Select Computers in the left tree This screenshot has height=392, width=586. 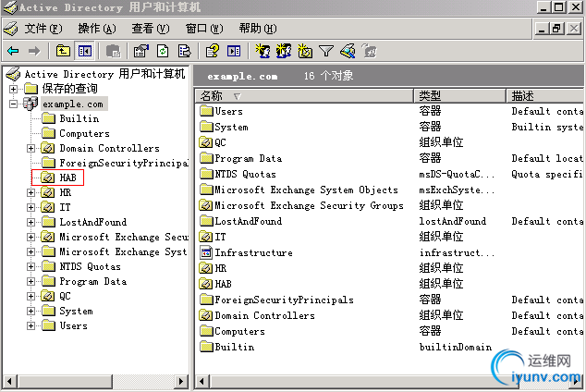84,133
